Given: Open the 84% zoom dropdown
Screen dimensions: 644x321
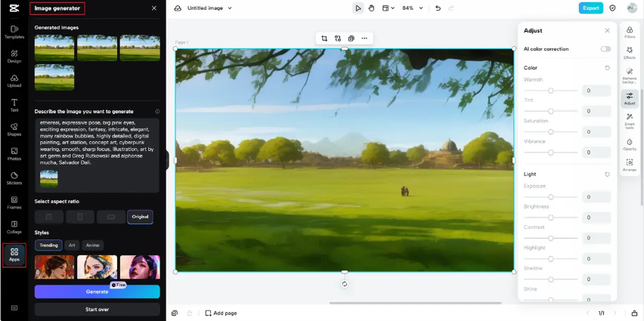Looking at the screenshot, I should click(x=413, y=8).
